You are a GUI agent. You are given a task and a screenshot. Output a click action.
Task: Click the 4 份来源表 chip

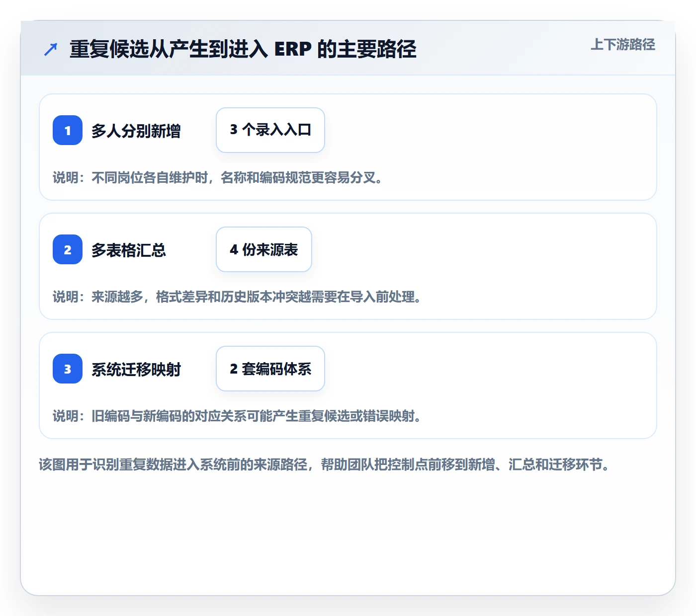(264, 249)
